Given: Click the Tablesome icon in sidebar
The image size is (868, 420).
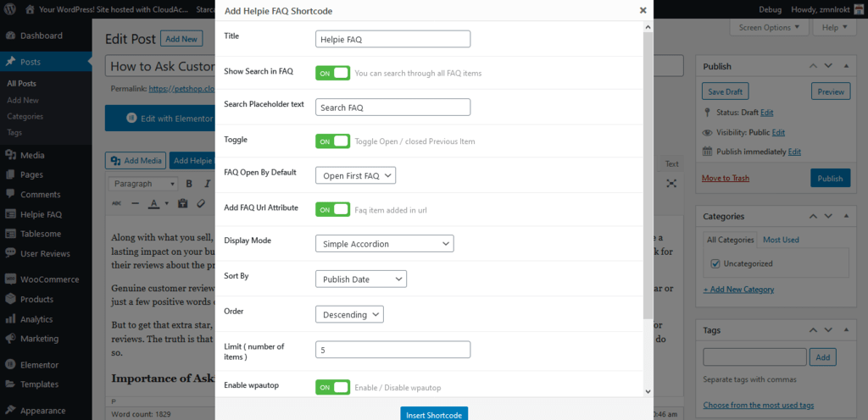Looking at the screenshot, I should click(10, 234).
